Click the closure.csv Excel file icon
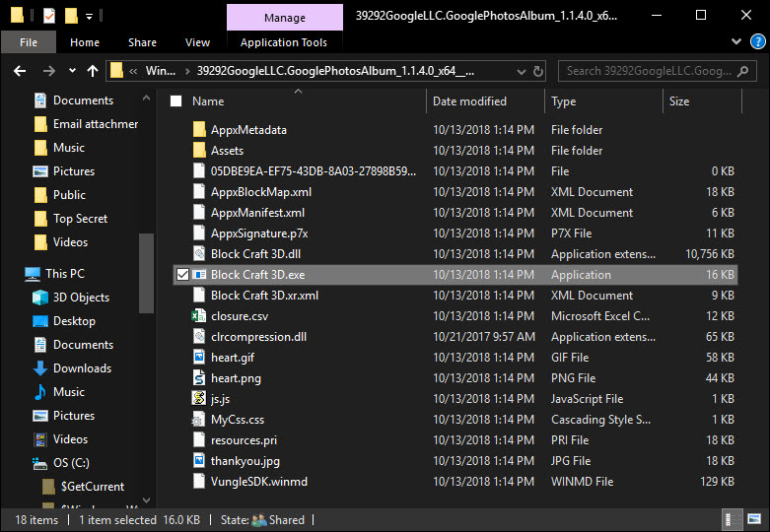 (x=198, y=316)
